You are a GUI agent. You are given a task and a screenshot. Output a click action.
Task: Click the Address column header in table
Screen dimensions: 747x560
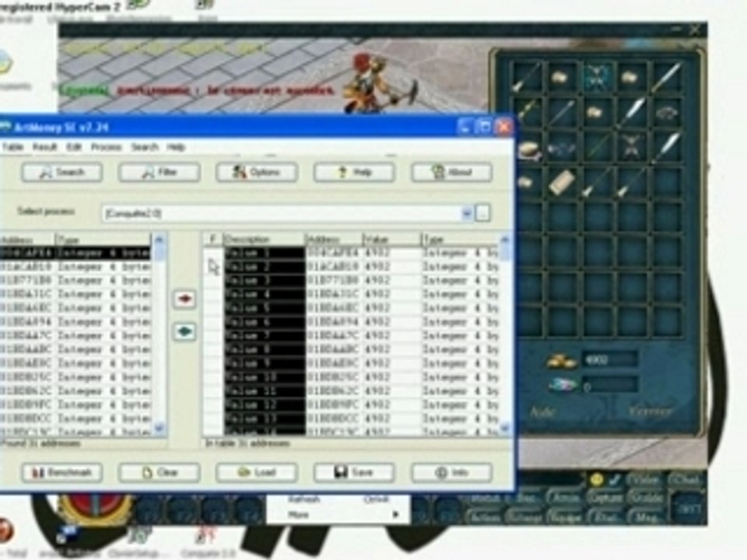coord(334,239)
